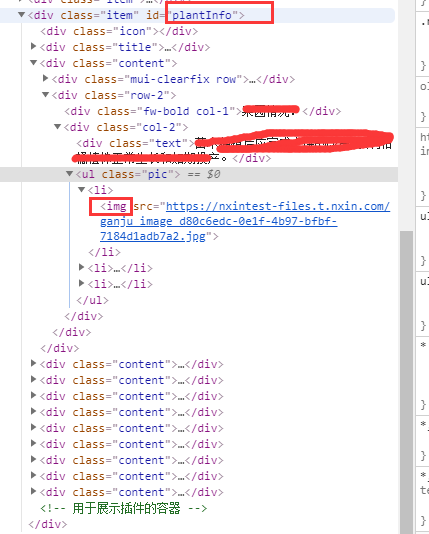Select the row-2 div element
Viewport: 429px width, 534px height.
114,95
